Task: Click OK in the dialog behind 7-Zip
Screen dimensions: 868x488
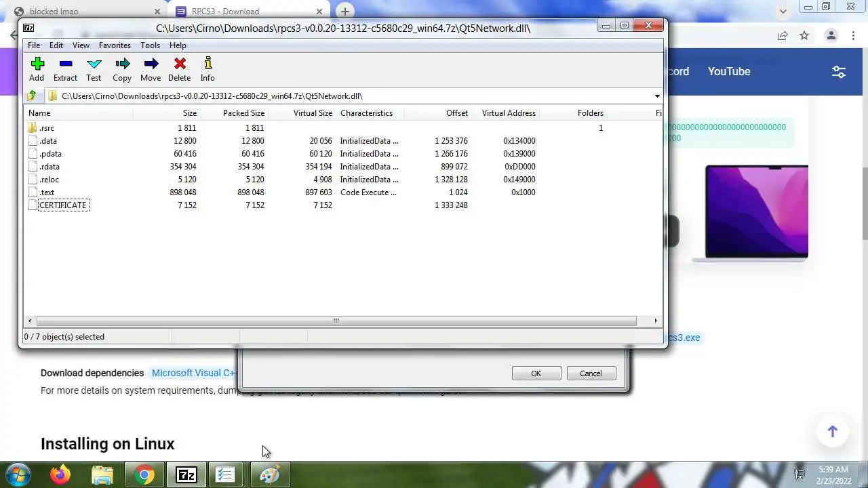Action: tap(536, 373)
